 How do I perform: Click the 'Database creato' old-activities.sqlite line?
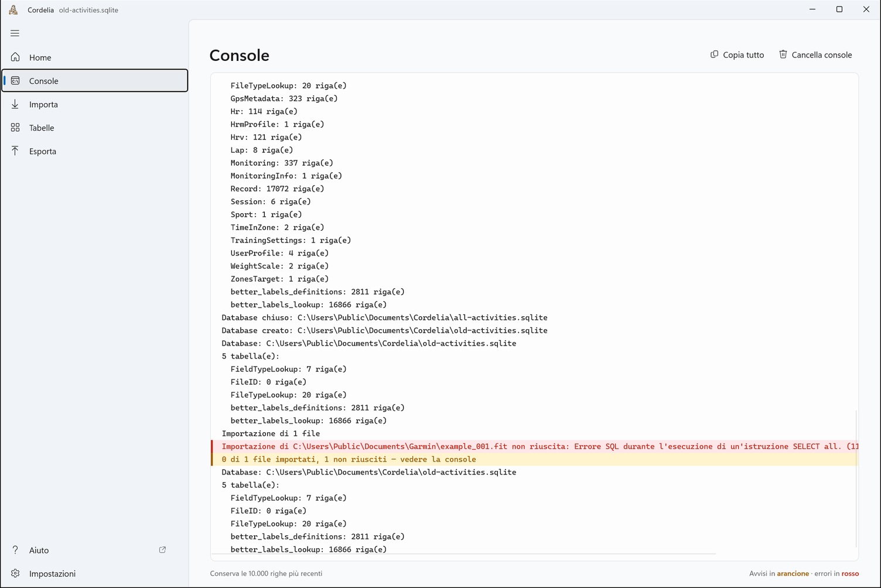click(x=384, y=330)
